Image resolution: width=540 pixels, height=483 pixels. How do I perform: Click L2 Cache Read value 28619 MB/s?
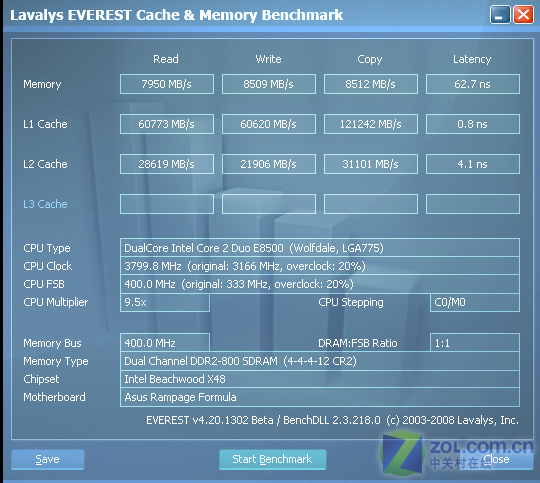pos(167,164)
